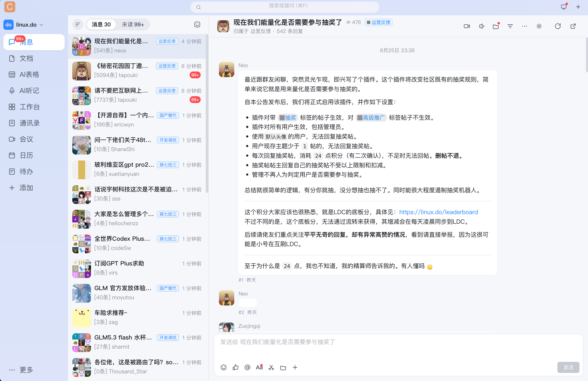The width and height of the screenshot is (588, 381).
Task: Open the 会议 meetings section
Action: coord(34,139)
